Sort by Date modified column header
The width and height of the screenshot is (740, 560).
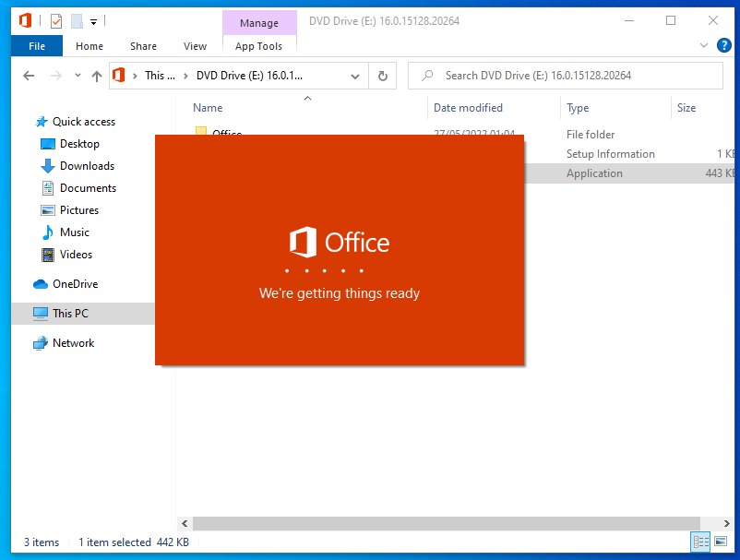click(x=468, y=108)
